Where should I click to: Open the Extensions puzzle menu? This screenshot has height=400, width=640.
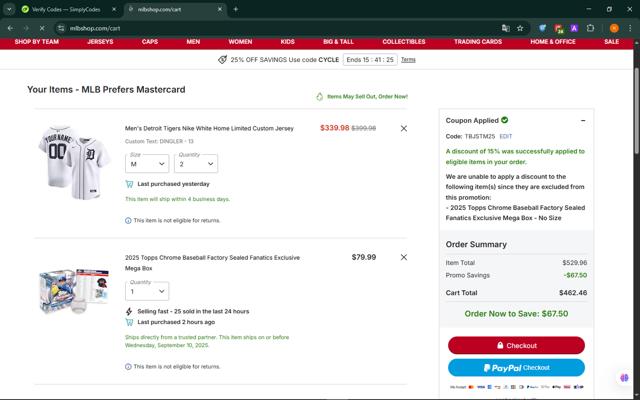click(590, 28)
